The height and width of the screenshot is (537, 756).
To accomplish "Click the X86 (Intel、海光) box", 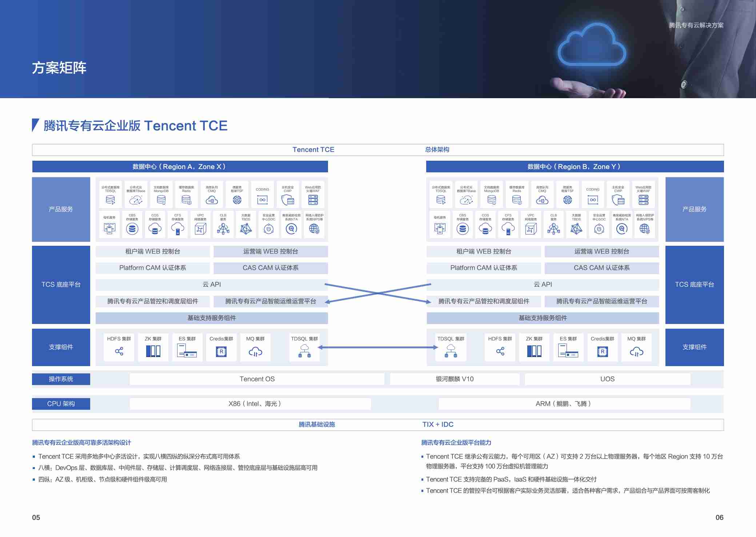I will (x=250, y=404).
